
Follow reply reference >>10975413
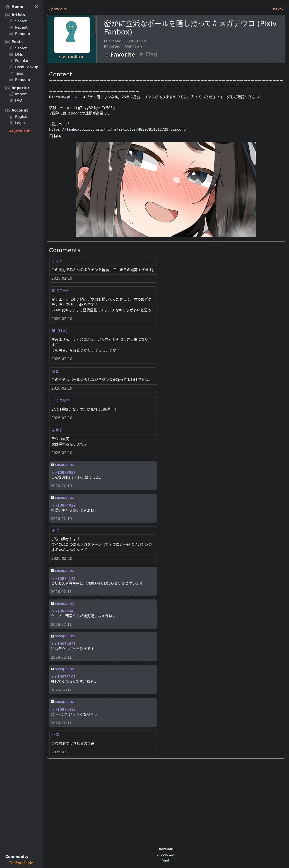[x=63, y=709]
